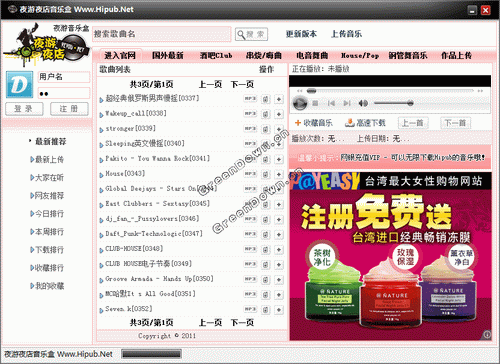
Task: Click the plus icon for Seven k[0352]
Action: (279, 310)
